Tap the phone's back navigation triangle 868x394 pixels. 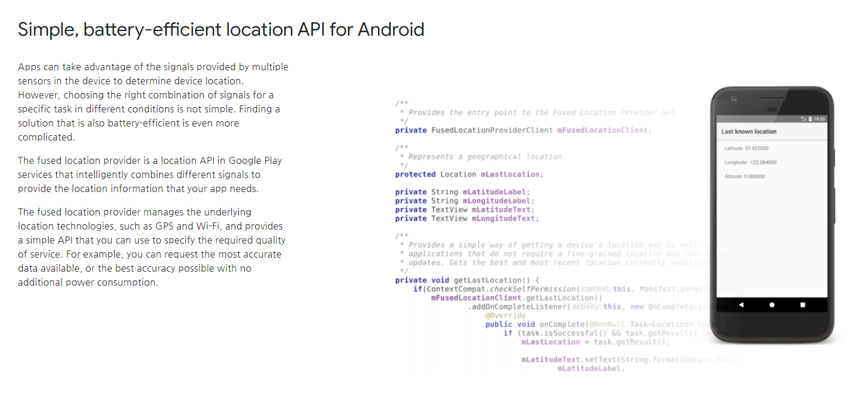click(741, 305)
